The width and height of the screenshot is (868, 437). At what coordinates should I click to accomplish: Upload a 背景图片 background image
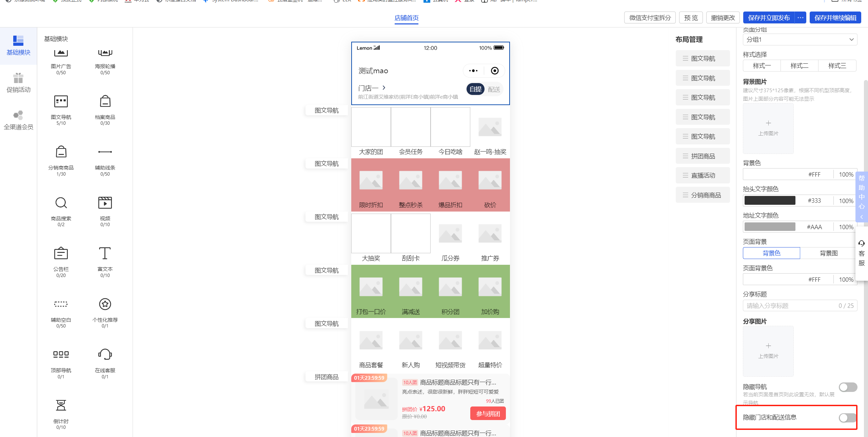768,128
